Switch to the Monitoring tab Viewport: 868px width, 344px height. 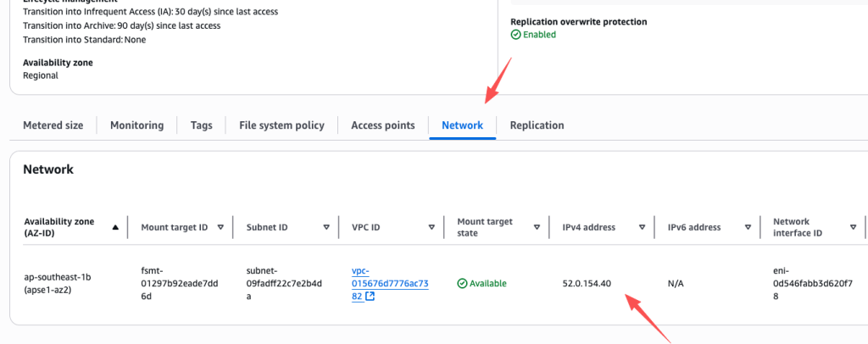click(x=136, y=125)
